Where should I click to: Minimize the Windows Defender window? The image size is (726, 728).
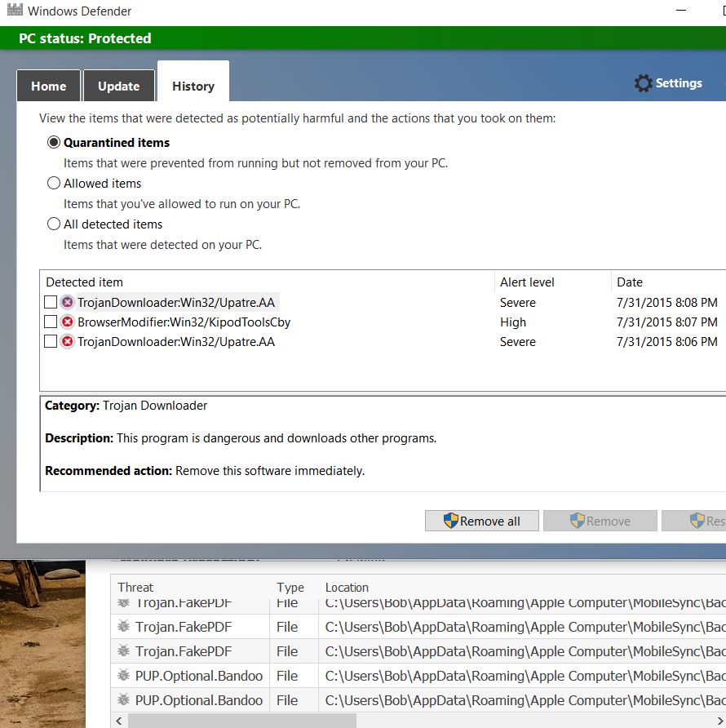coord(681,11)
